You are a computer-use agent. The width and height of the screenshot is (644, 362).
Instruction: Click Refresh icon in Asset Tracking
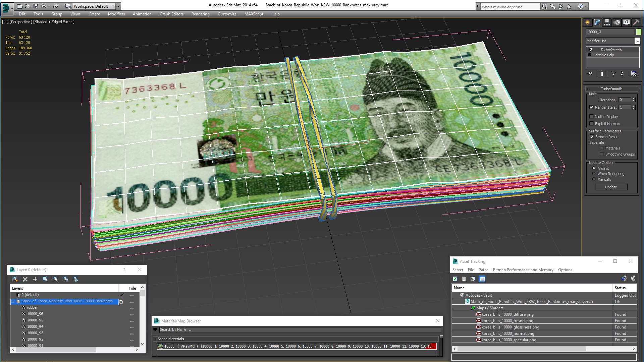[455, 279]
